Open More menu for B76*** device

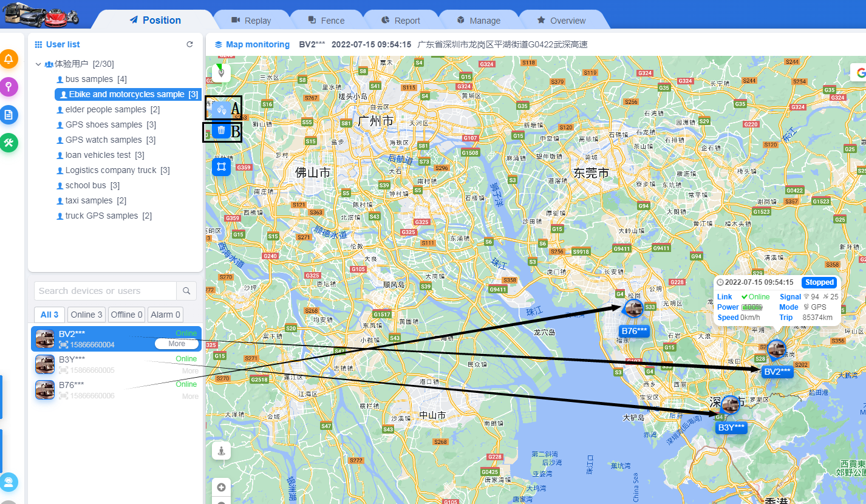pos(190,396)
